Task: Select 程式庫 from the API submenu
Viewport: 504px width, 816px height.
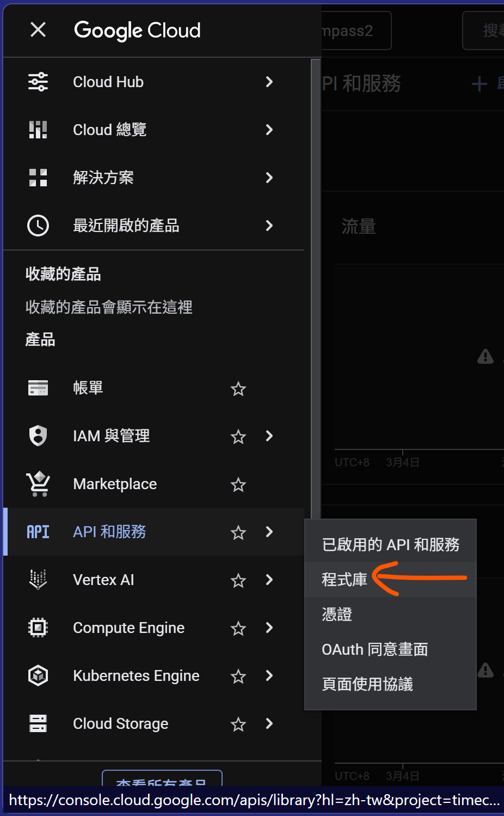Action: click(345, 580)
